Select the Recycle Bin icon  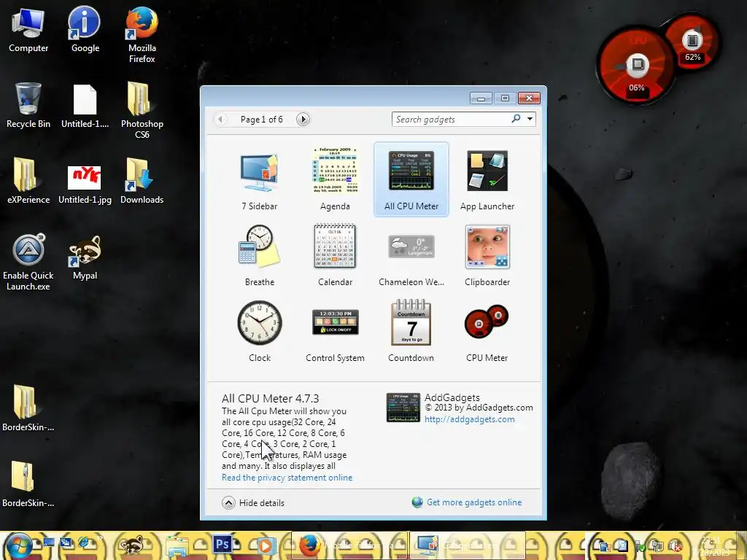(28, 106)
